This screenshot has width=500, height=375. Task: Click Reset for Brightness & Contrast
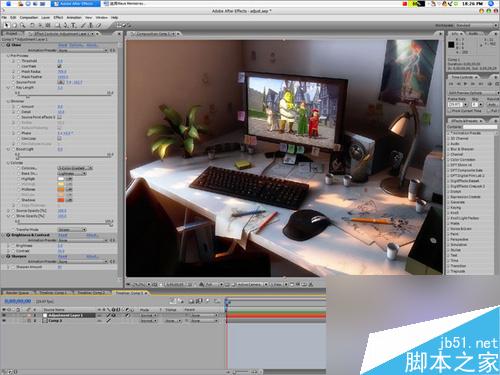click(x=63, y=235)
